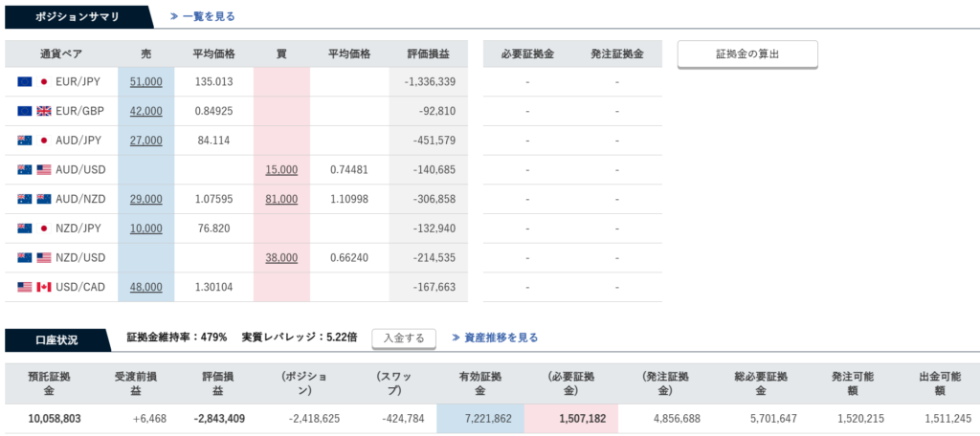Click the NZD/USD currency pair flag icons
The width and height of the screenshot is (980, 436).
pos(33,258)
